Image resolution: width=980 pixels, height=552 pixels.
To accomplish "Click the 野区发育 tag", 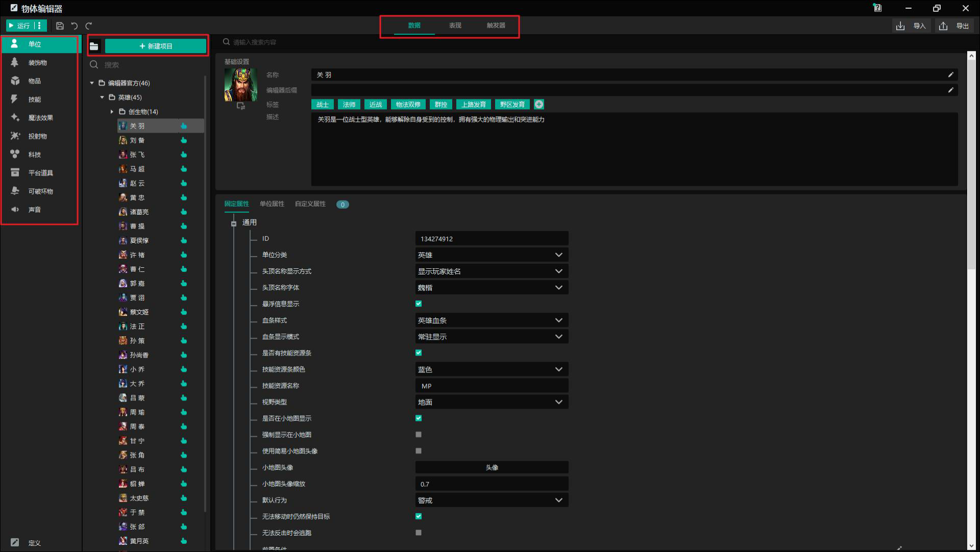I will click(x=512, y=105).
